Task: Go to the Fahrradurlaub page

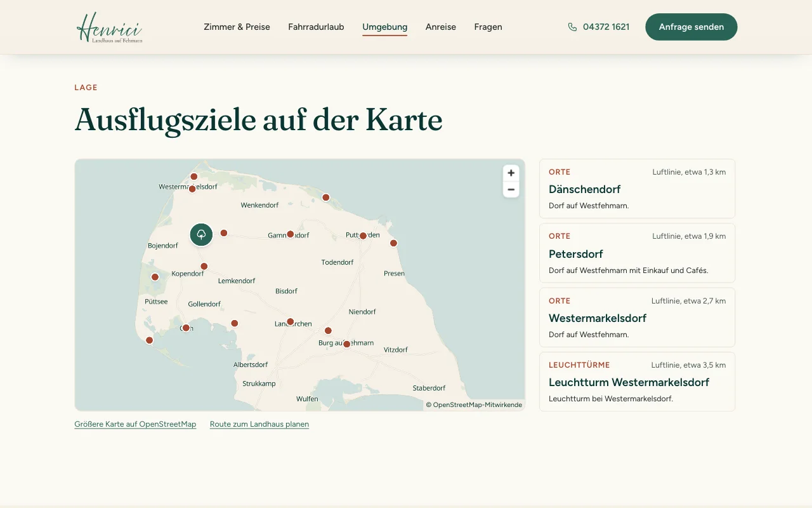Action: coord(316,27)
